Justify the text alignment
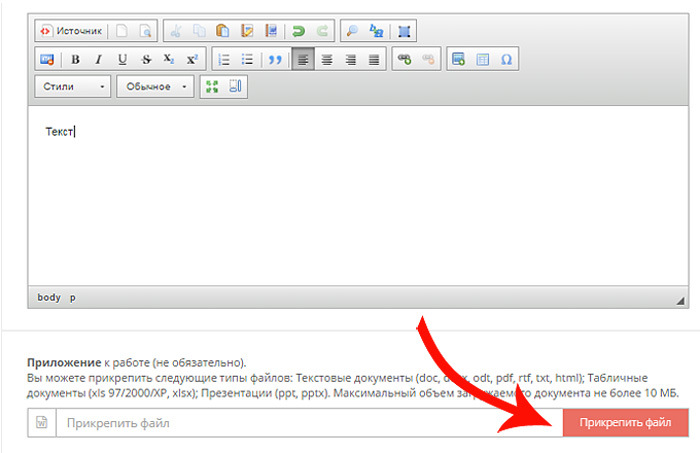The height and width of the screenshot is (453, 700). [374, 60]
